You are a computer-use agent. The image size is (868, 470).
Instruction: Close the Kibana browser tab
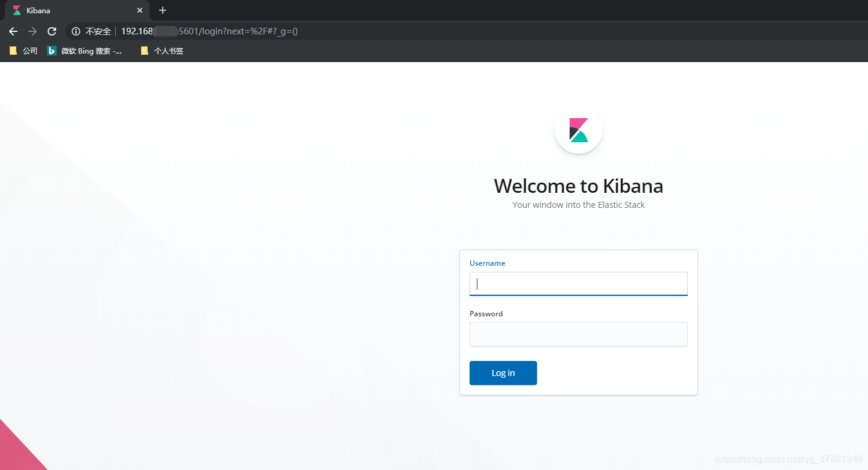click(x=140, y=10)
